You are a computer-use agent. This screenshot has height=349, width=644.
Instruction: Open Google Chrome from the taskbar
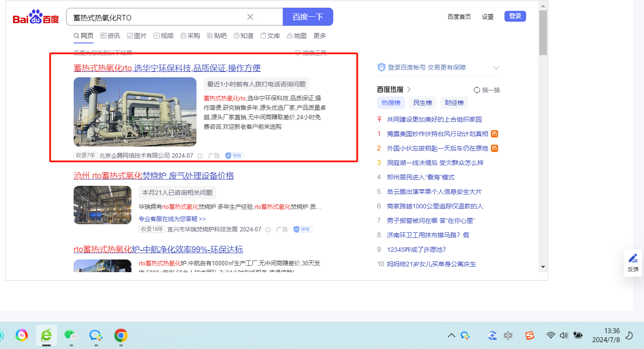(x=120, y=335)
